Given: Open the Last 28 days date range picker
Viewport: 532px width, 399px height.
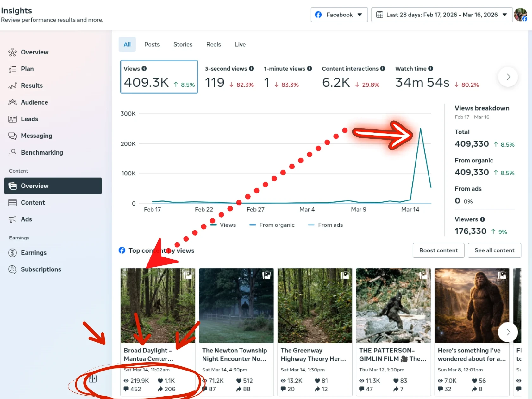Looking at the screenshot, I should pyautogui.click(x=441, y=15).
